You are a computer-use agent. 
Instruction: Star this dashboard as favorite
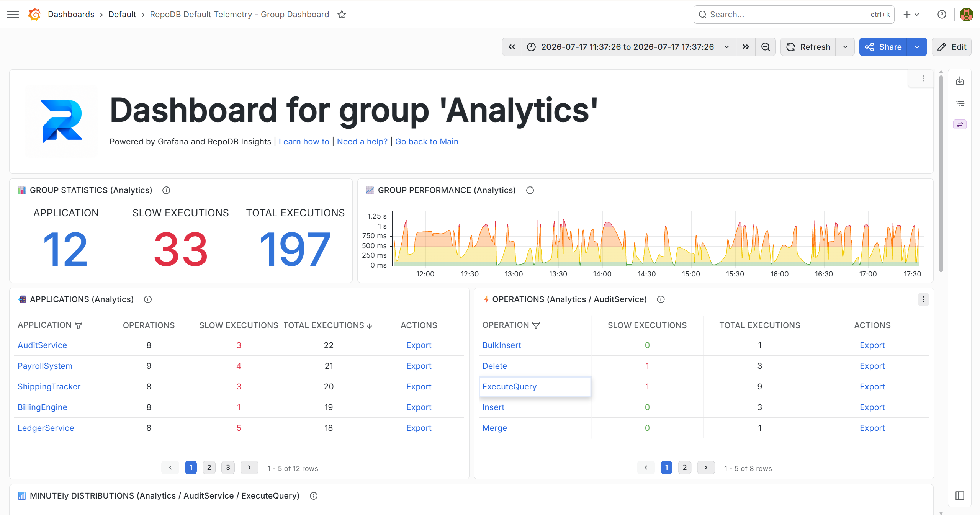click(342, 15)
